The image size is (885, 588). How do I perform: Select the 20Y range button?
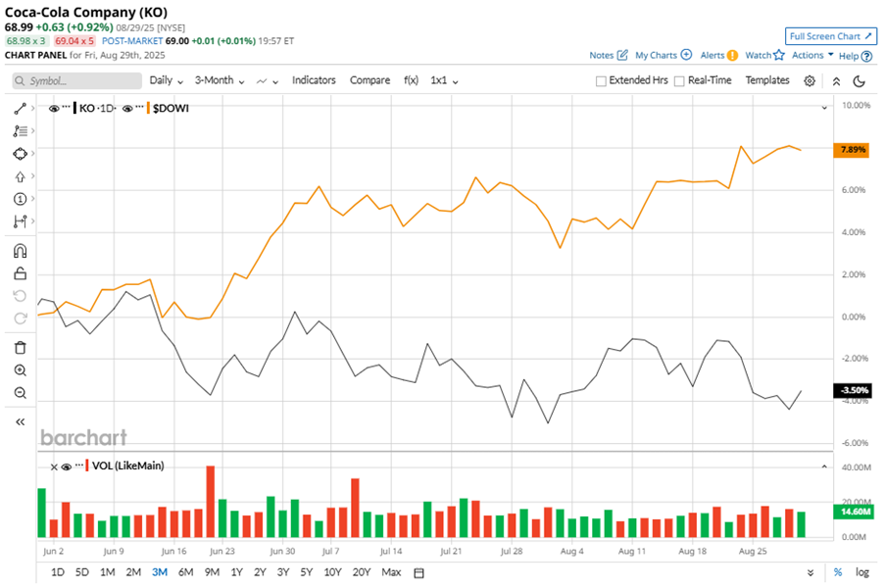pos(362,572)
